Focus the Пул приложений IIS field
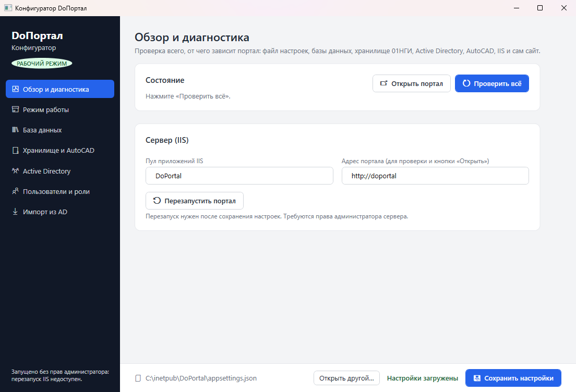Screen dimensions: 576x392 tap(239, 176)
